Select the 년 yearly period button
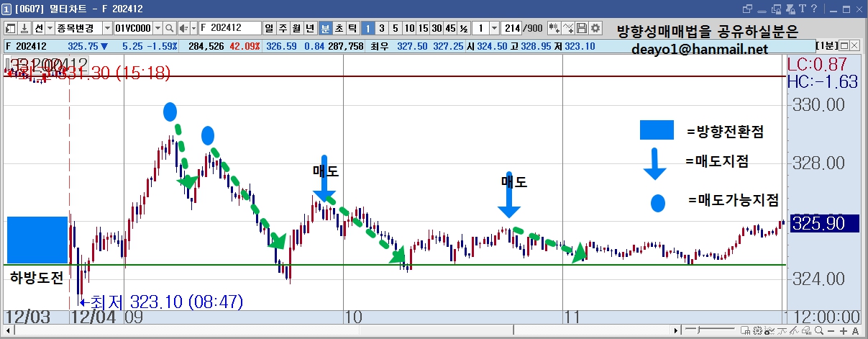Image resolution: width=868 pixels, height=339 pixels. (x=311, y=28)
